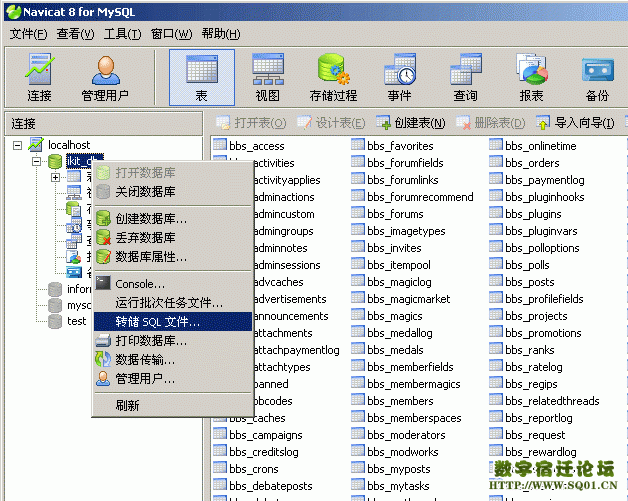Click 创建表(N) button label
Viewport: 628px width, 501px height.
click(x=420, y=123)
